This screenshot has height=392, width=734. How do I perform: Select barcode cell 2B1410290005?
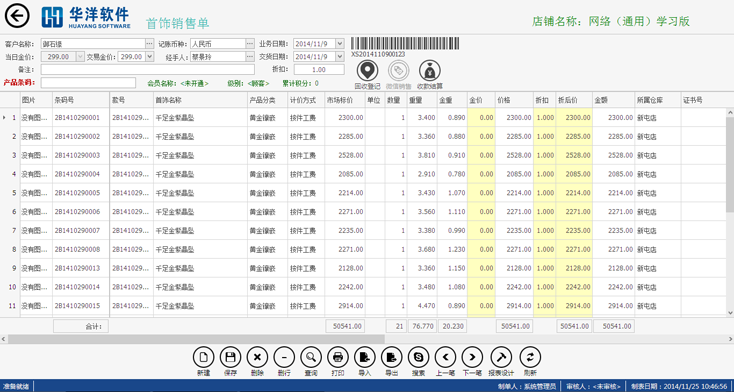[81, 193]
